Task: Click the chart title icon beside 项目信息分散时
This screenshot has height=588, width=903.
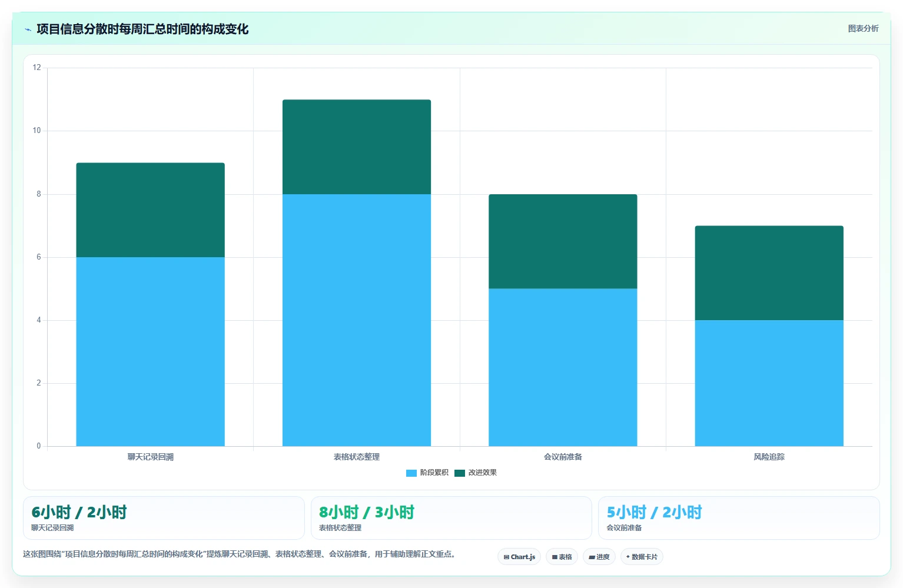Action: coord(28,29)
